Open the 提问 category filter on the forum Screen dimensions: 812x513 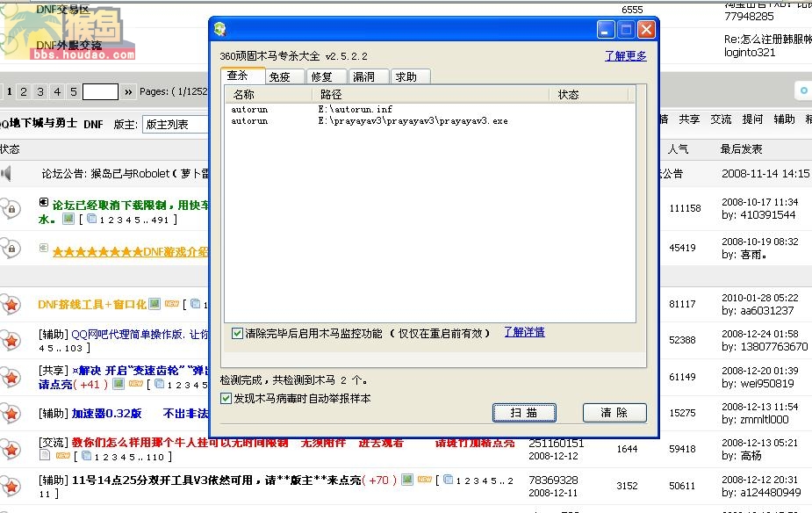point(752,119)
